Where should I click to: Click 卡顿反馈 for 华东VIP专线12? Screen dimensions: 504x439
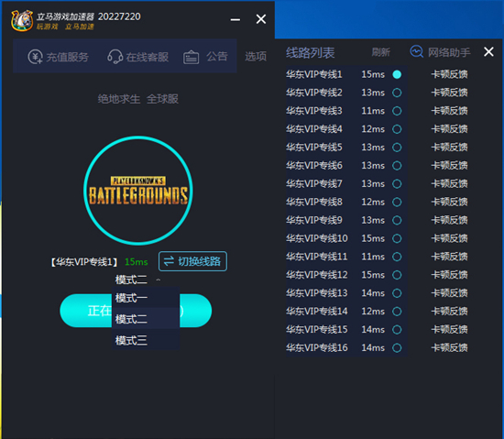coord(449,275)
